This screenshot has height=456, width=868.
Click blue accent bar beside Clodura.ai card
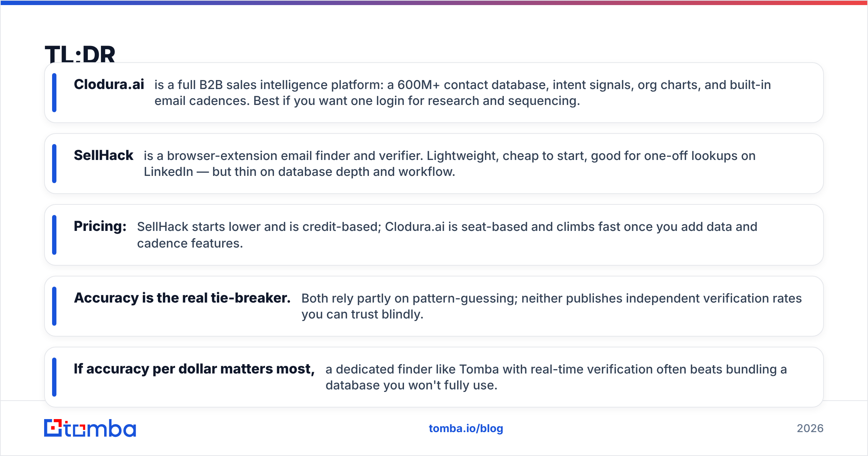click(x=54, y=93)
